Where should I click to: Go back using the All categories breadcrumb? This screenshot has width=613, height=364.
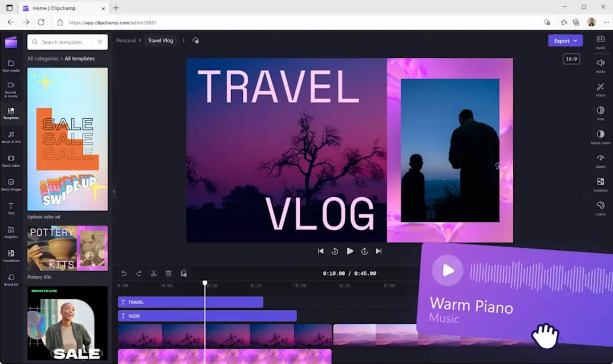coord(42,58)
